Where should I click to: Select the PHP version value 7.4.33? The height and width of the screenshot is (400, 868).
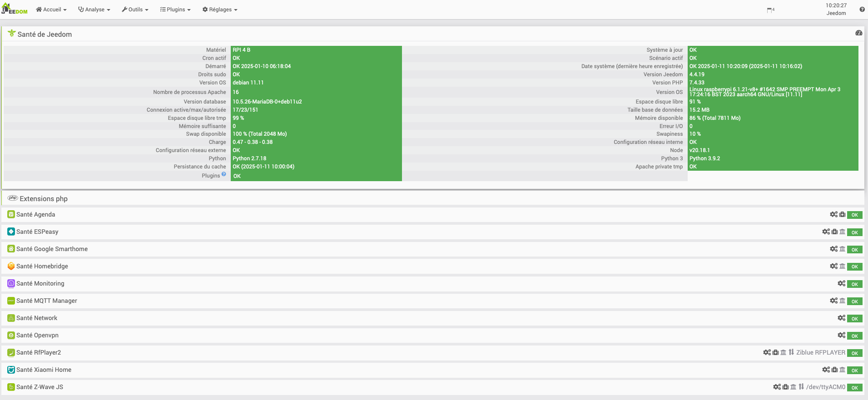697,83
